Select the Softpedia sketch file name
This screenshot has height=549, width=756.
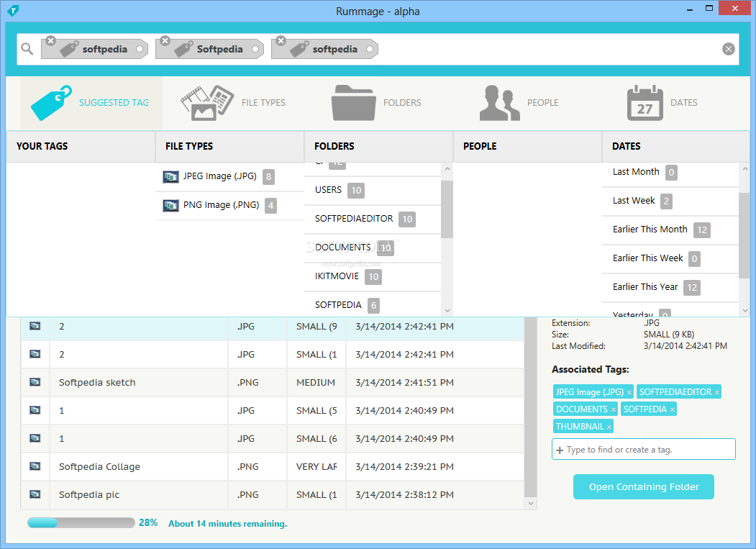point(97,383)
